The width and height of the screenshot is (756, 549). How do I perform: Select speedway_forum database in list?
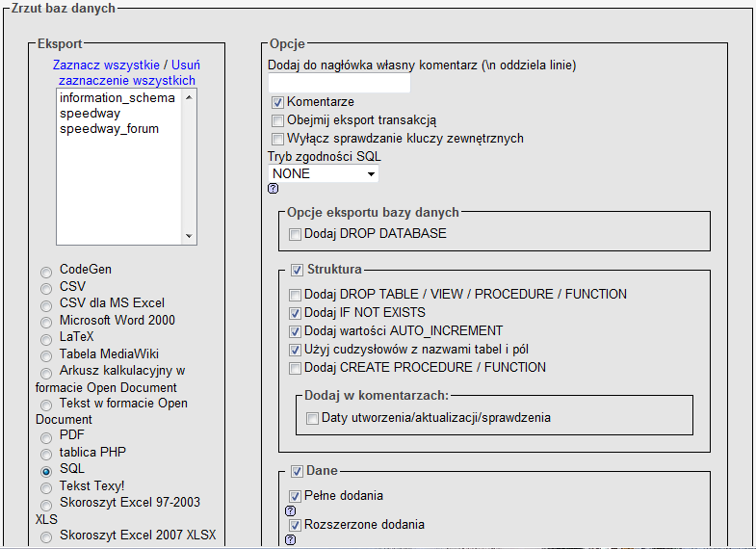tap(109, 129)
